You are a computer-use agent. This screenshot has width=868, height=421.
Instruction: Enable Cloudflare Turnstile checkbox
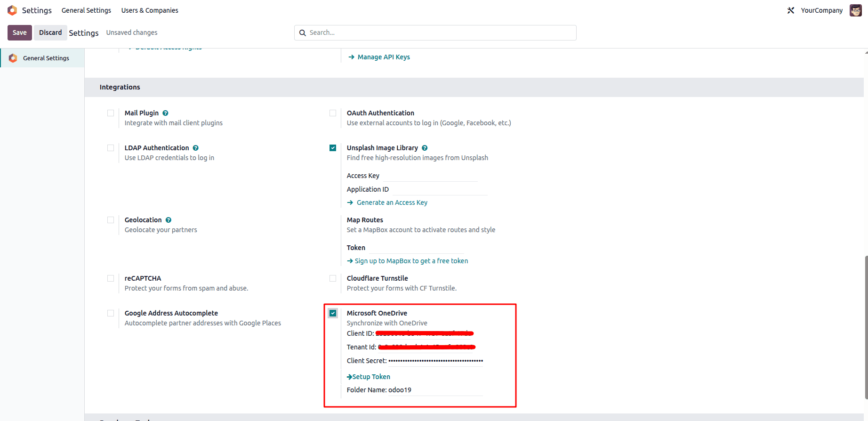pos(333,278)
